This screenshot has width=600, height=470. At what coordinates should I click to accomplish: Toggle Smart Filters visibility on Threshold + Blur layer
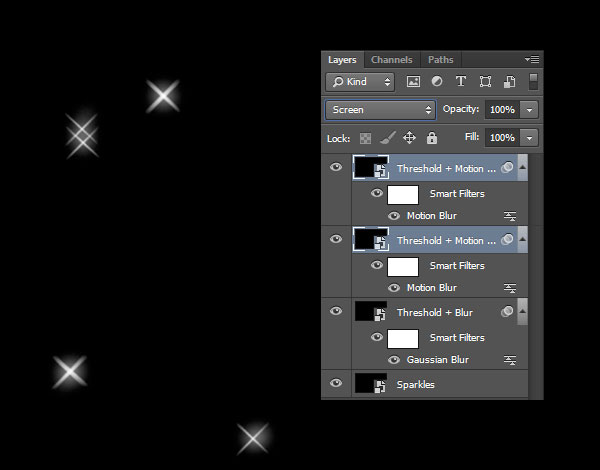point(377,337)
